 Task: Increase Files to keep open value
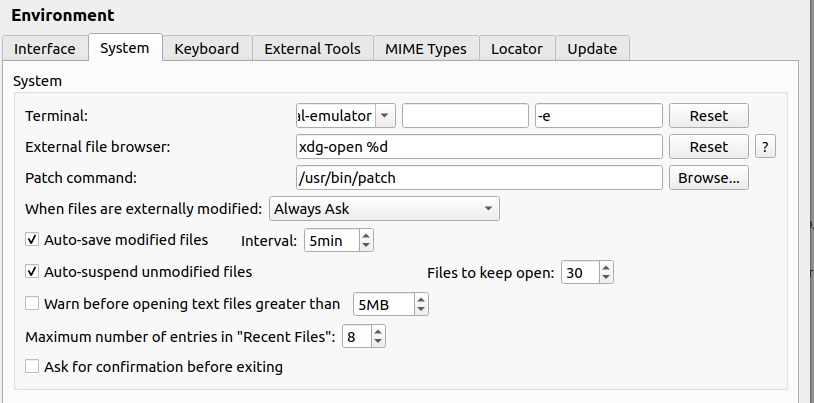tap(605, 268)
